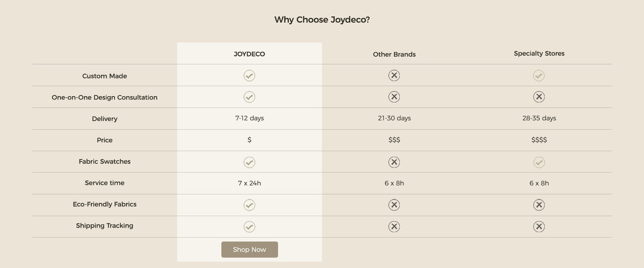The height and width of the screenshot is (268, 644).
Task: Click the Other Brands column header
Action: 394,55
